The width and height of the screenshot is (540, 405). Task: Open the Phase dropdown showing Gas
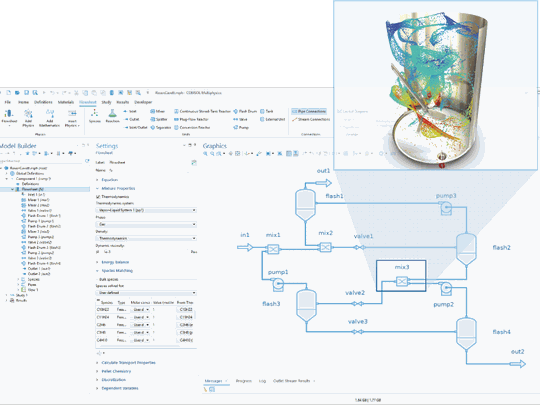point(146,224)
